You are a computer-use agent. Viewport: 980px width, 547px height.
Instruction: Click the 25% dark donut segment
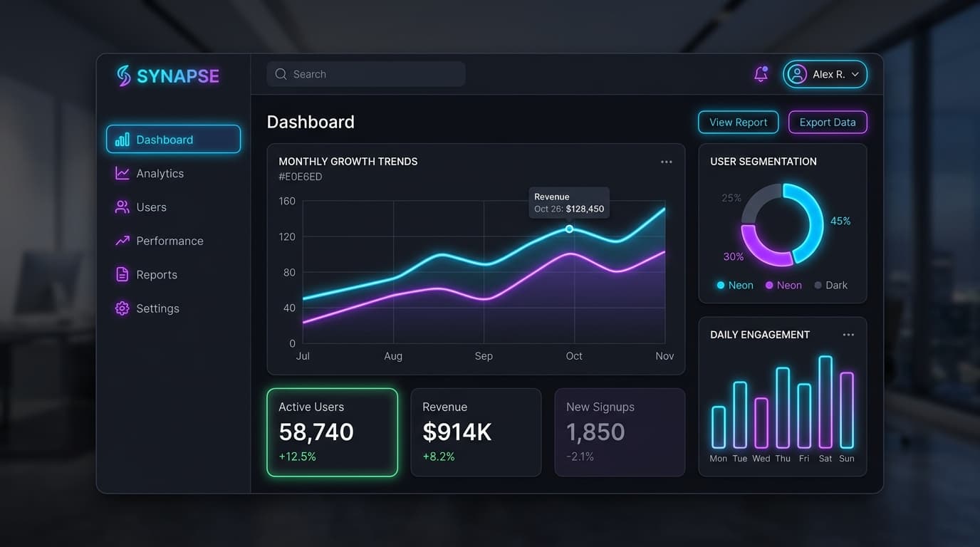756,198
